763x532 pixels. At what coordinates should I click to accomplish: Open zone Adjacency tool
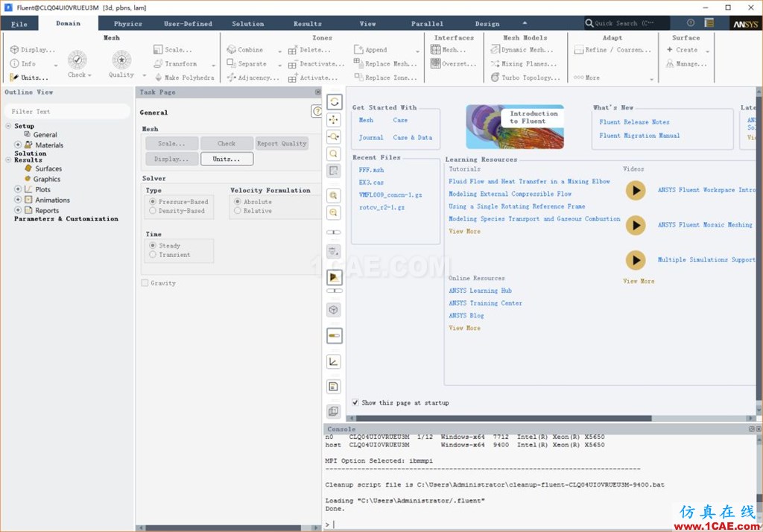coord(253,77)
